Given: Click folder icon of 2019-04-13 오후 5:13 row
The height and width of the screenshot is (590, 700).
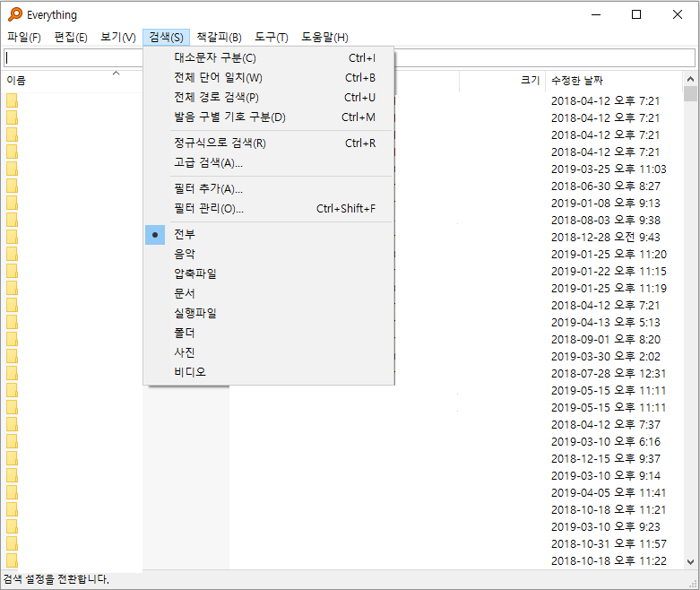Looking at the screenshot, I should (12, 322).
